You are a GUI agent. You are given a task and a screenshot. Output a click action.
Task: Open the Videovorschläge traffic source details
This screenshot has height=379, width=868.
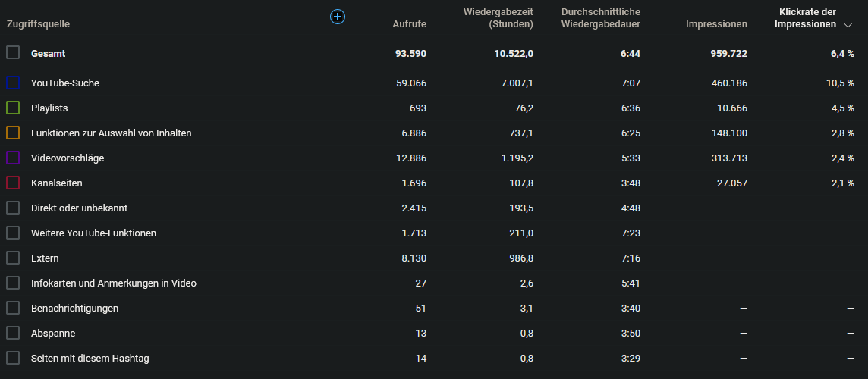point(68,158)
